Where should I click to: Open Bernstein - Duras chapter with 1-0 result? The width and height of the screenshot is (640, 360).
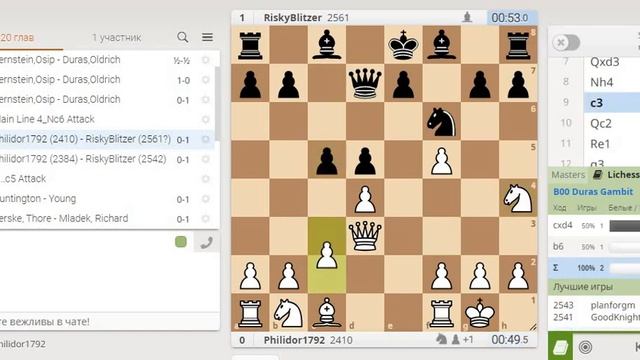(x=107, y=80)
